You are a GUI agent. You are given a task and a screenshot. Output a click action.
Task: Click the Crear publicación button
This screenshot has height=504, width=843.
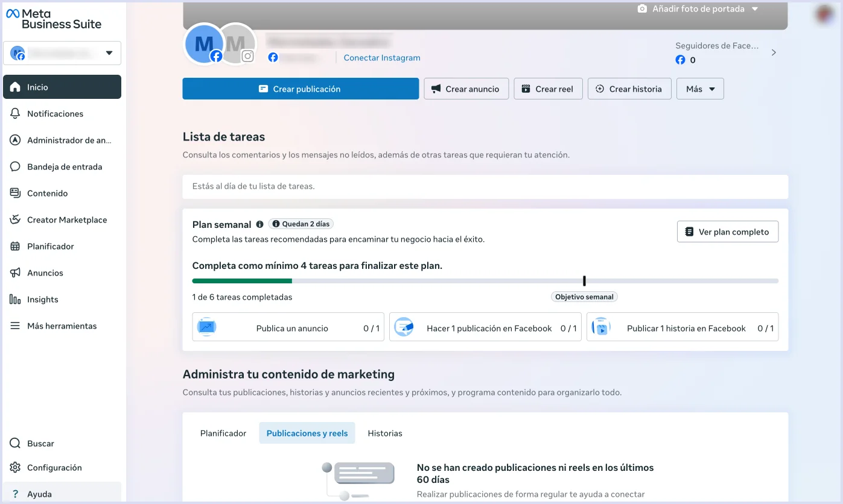pos(301,89)
